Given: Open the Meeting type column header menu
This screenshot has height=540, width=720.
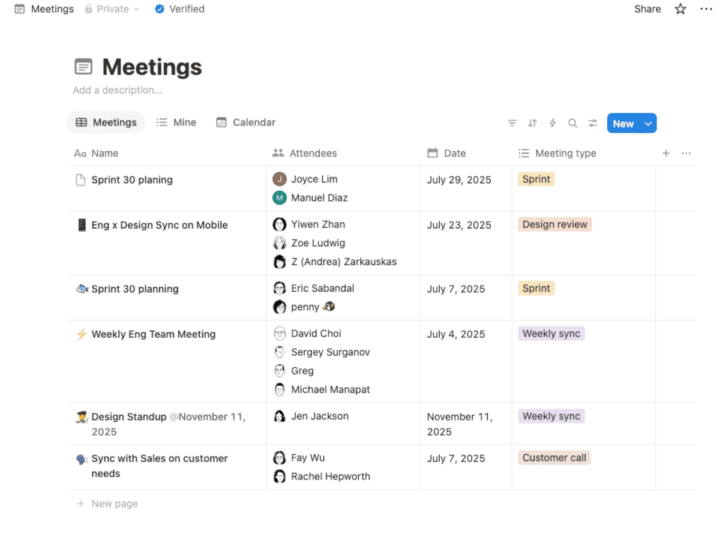Looking at the screenshot, I should coord(557,153).
